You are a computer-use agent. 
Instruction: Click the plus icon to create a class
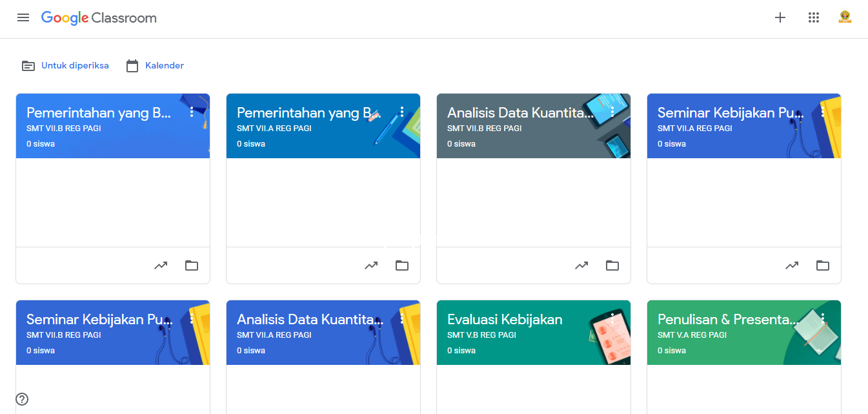780,17
